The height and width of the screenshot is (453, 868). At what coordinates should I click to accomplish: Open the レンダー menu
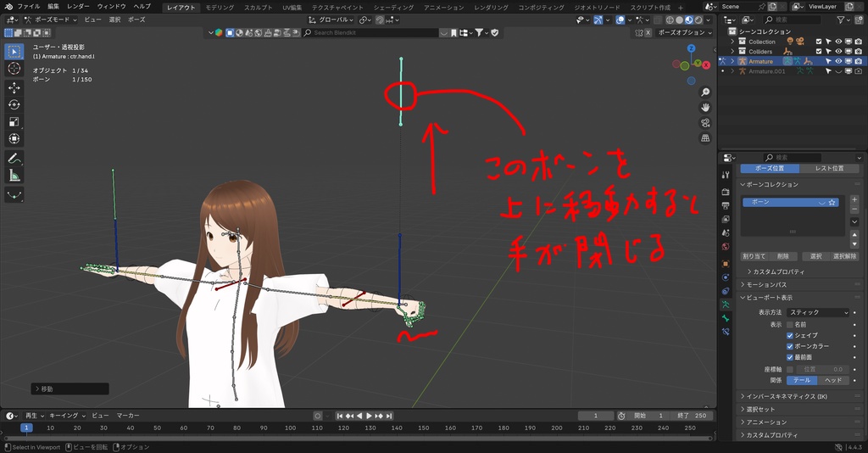point(78,7)
